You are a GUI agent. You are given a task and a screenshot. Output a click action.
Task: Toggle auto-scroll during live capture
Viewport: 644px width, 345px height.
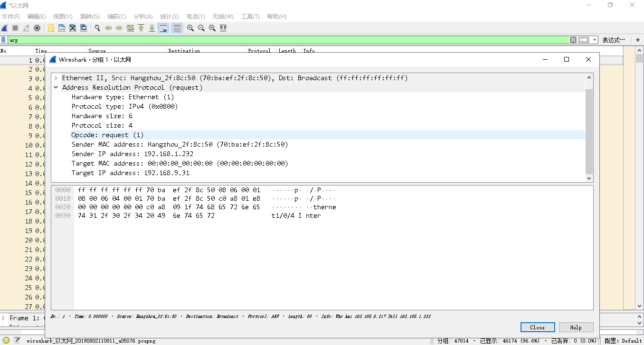click(163, 28)
